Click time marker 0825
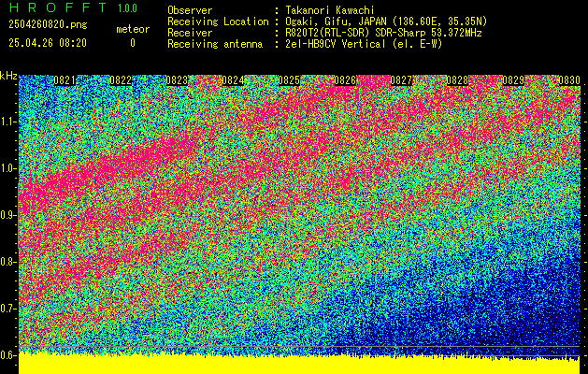588x374 pixels. [x=289, y=80]
